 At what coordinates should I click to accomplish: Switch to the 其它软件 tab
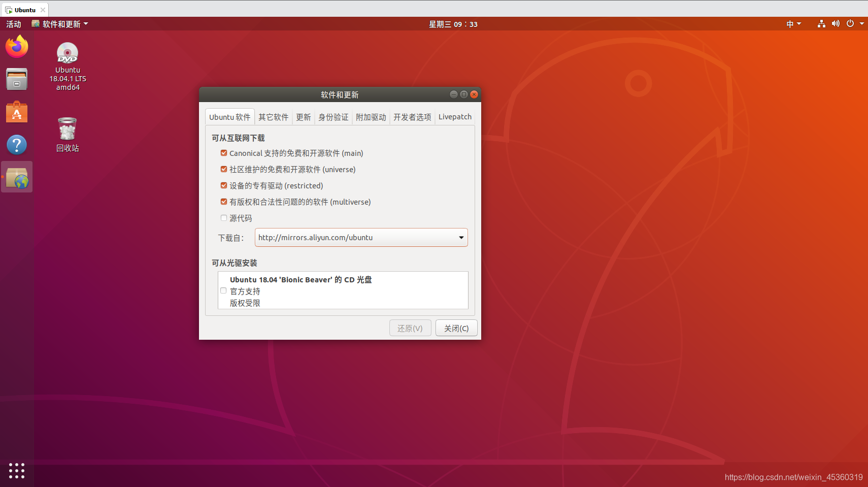[x=274, y=117]
